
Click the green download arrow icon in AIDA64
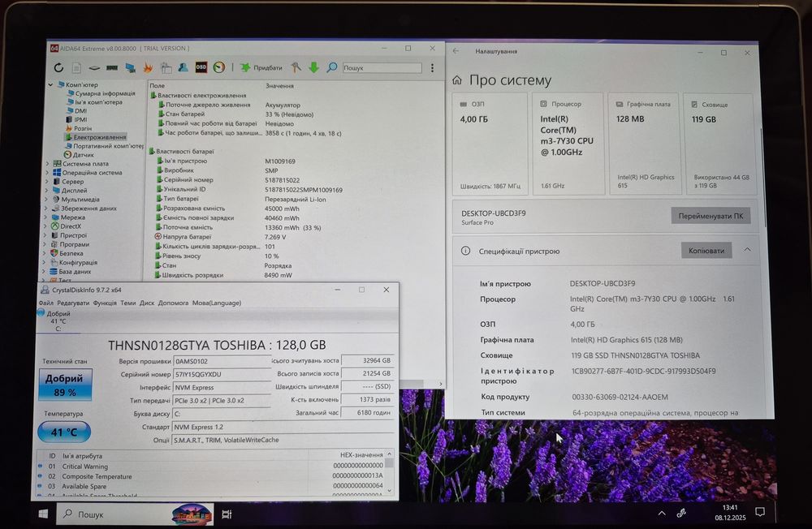[x=313, y=67]
